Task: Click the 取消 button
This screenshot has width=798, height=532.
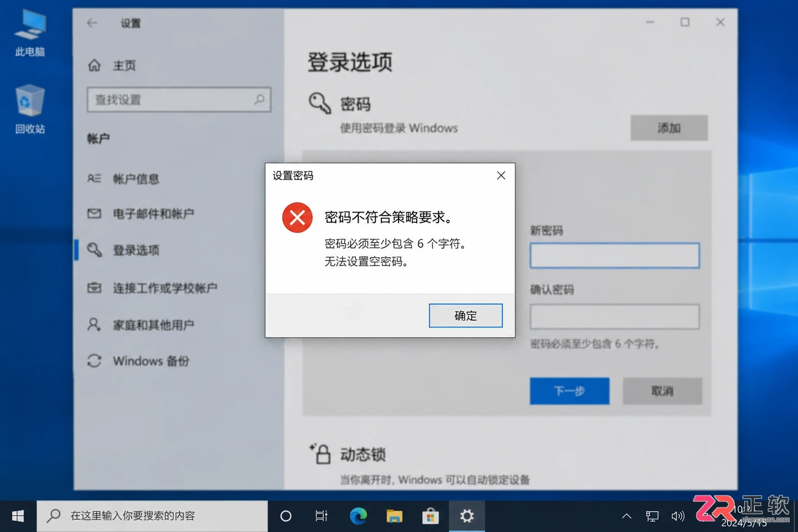Action: click(x=662, y=391)
